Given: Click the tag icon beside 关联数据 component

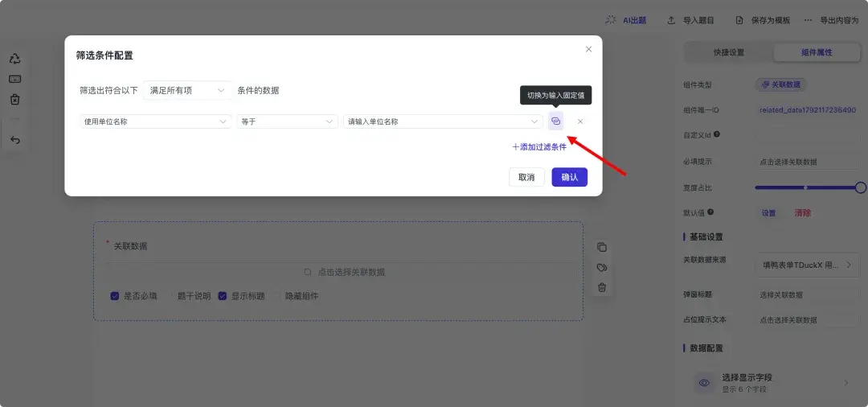Looking at the screenshot, I should click(602, 268).
